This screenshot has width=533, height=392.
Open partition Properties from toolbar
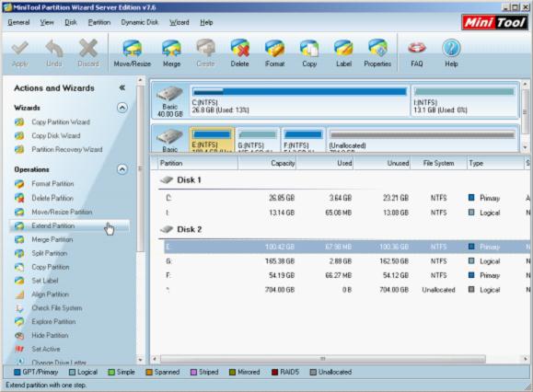[377, 53]
